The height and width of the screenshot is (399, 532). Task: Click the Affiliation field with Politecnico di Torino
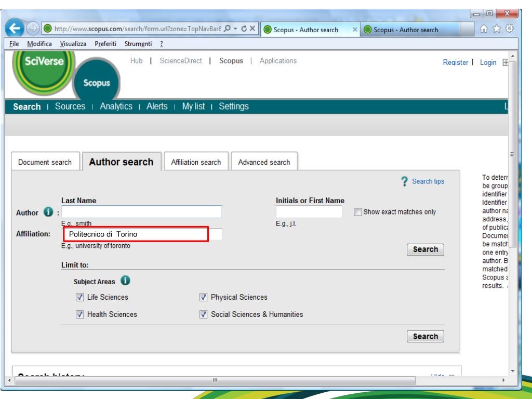[x=142, y=234]
